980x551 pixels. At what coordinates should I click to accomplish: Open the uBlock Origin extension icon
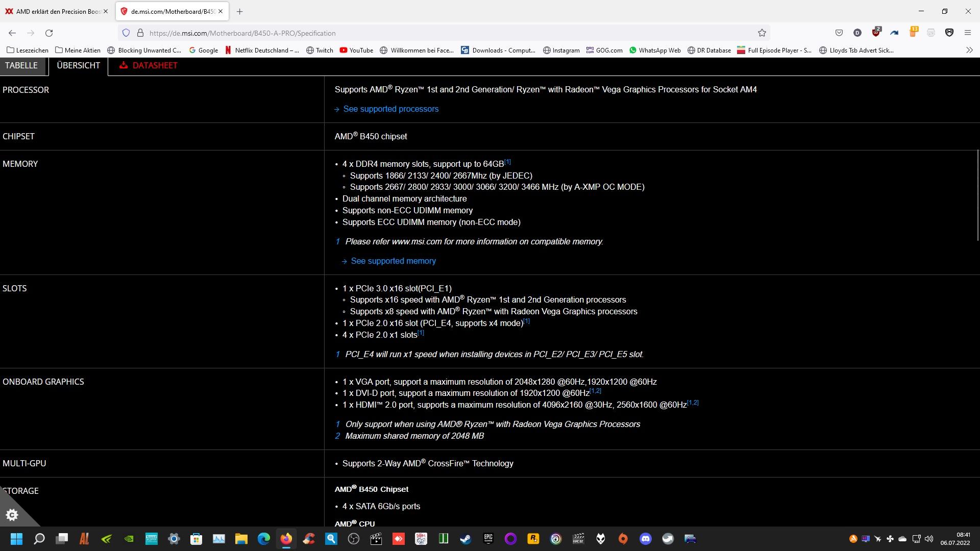pyautogui.click(x=876, y=33)
